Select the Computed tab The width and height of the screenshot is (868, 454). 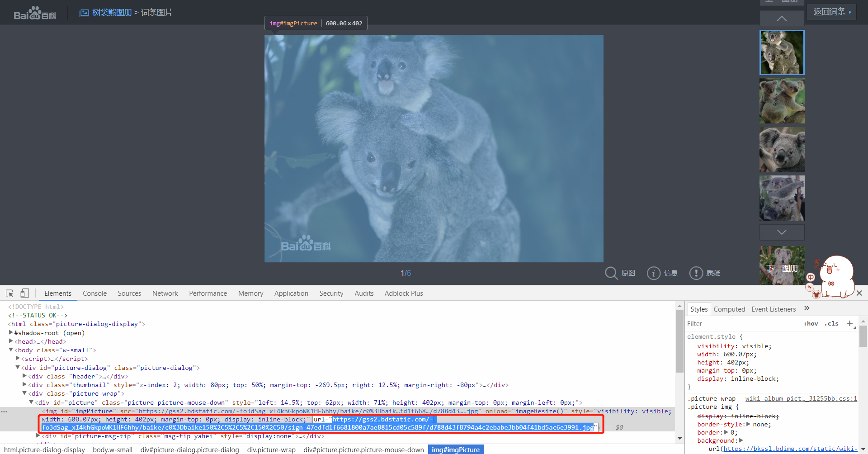tap(729, 309)
